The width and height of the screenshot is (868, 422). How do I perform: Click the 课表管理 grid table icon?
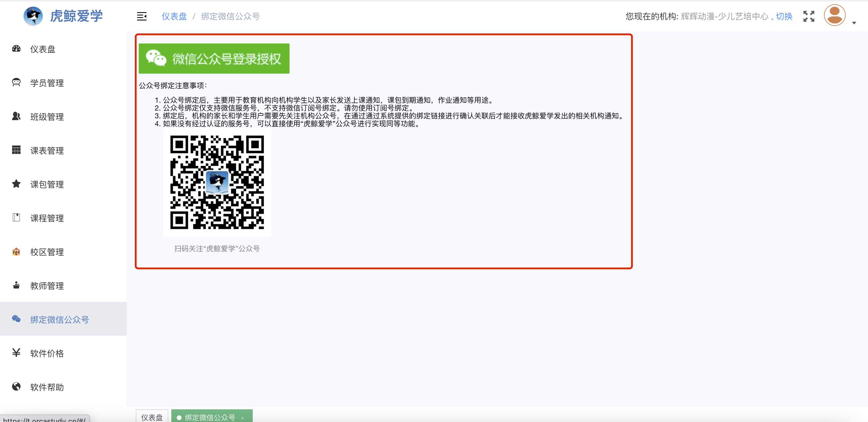16,150
